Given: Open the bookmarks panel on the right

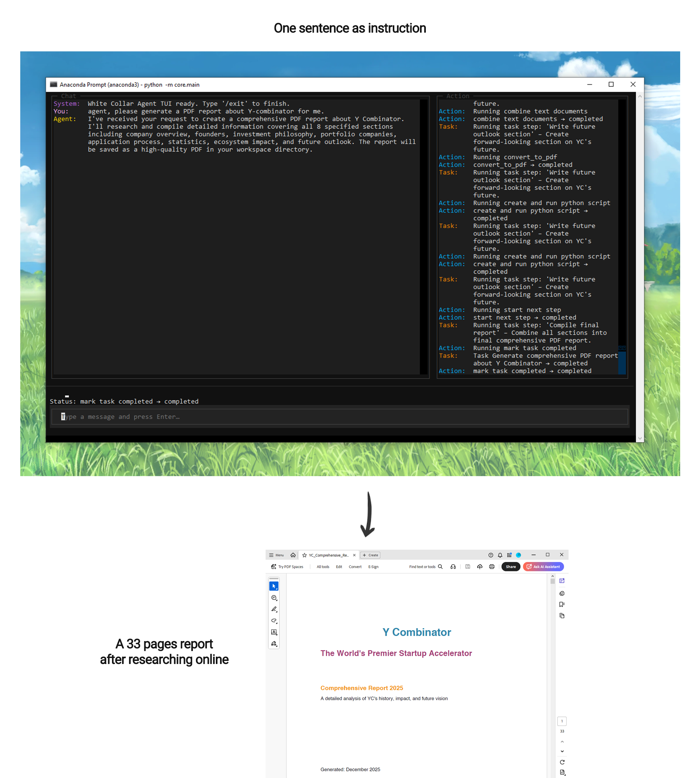Looking at the screenshot, I should click(562, 604).
